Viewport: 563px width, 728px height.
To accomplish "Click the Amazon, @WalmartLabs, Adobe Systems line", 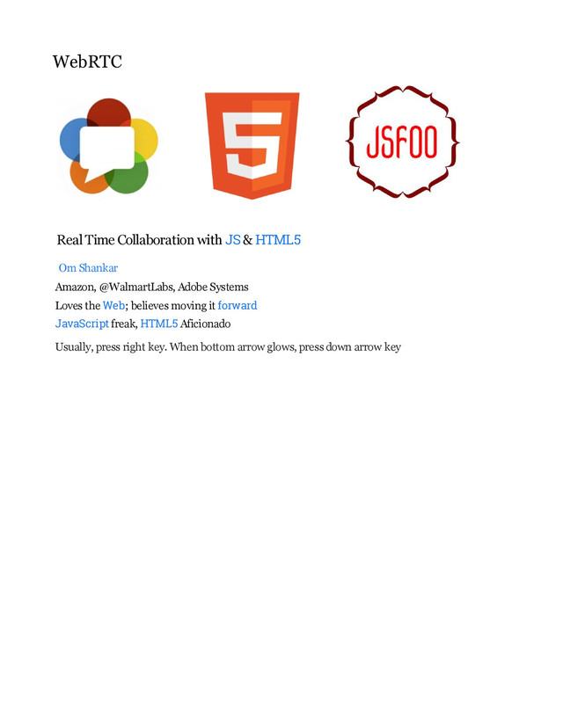I will [152, 287].
